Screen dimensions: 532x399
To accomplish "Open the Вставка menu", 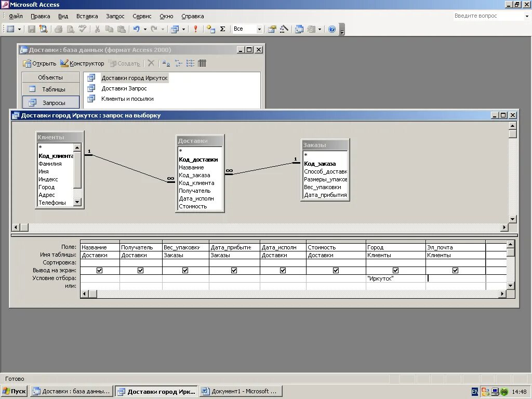I will pos(87,16).
